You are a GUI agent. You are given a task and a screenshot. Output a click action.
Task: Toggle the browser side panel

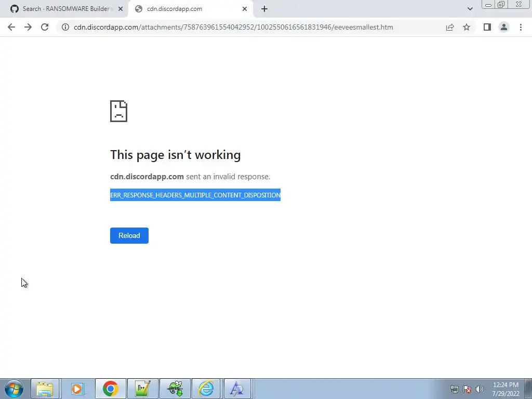pyautogui.click(x=487, y=27)
